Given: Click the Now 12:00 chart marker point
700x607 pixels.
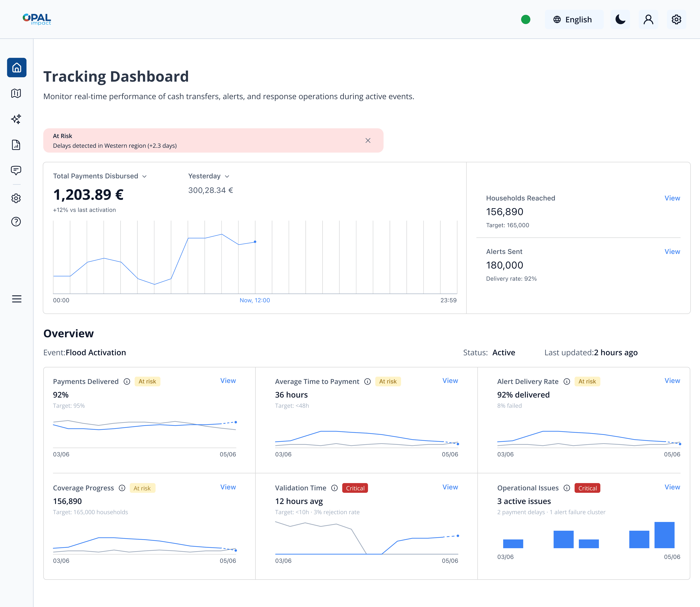Looking at the screenshot, I should coord(255,242).
